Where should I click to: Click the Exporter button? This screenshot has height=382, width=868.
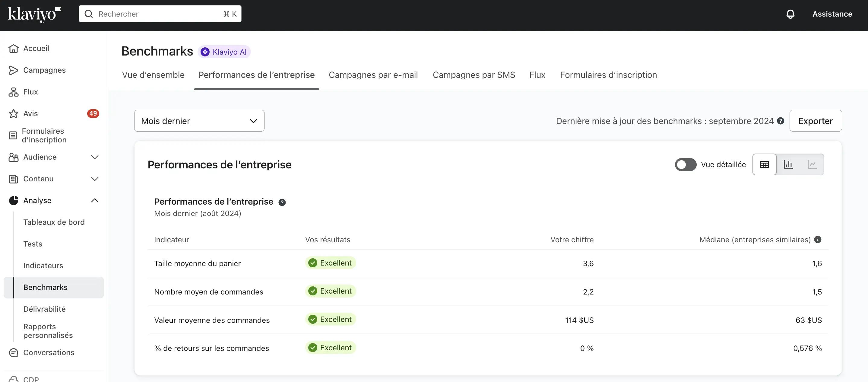(815, 121)
